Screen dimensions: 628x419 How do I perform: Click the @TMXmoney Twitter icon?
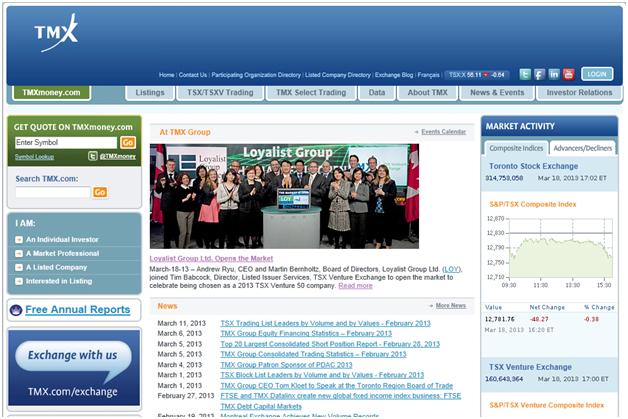click(93, 156)
